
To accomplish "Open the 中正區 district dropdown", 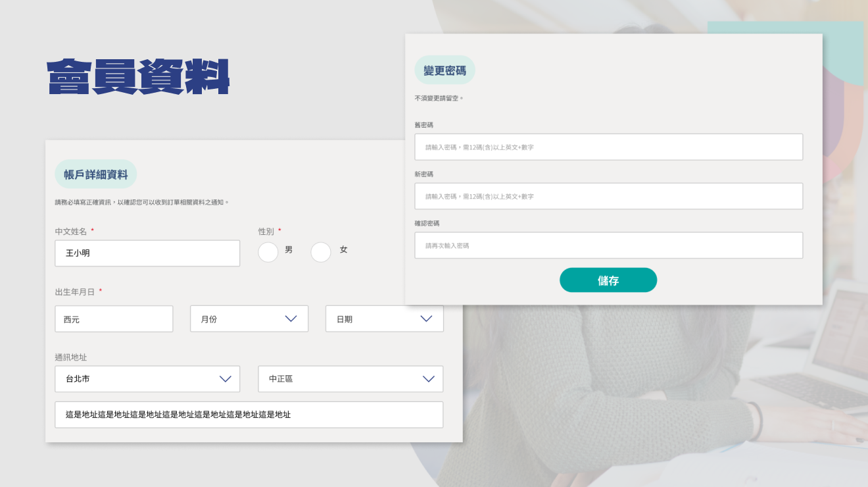I will pos(350,379).
